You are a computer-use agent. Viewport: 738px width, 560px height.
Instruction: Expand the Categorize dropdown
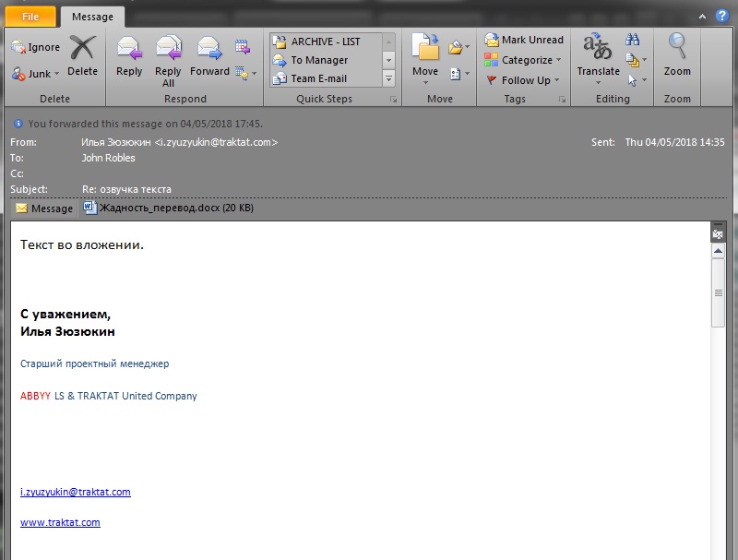point(524,61)
